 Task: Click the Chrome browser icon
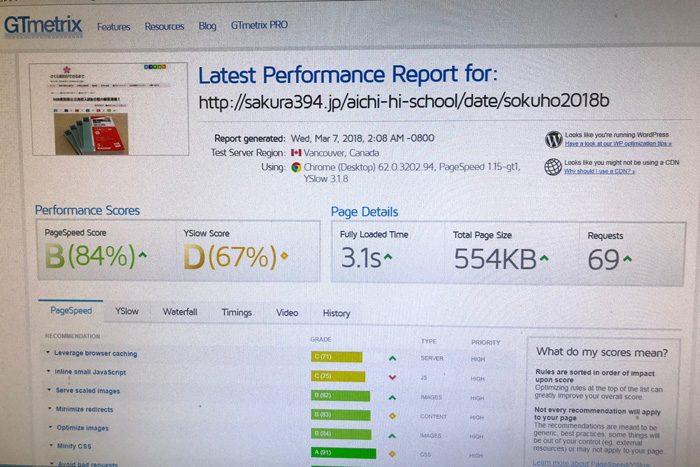[x=297, y=167]
